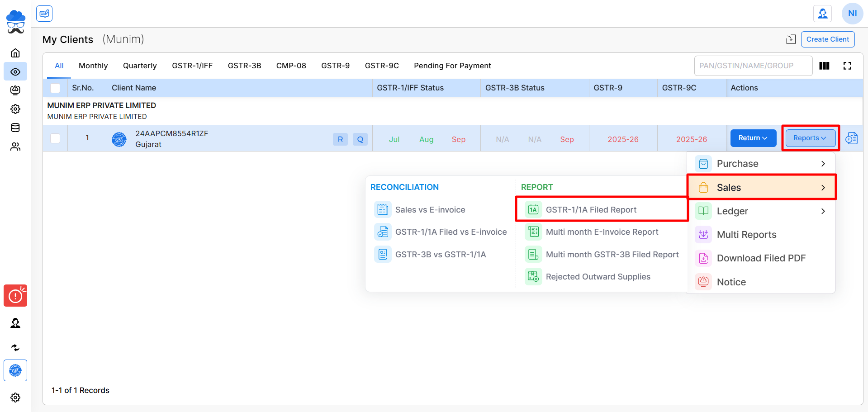This screenshot has width=868, height=412.
Task: Open column chooser icon beside search
Action: point(824,66)
